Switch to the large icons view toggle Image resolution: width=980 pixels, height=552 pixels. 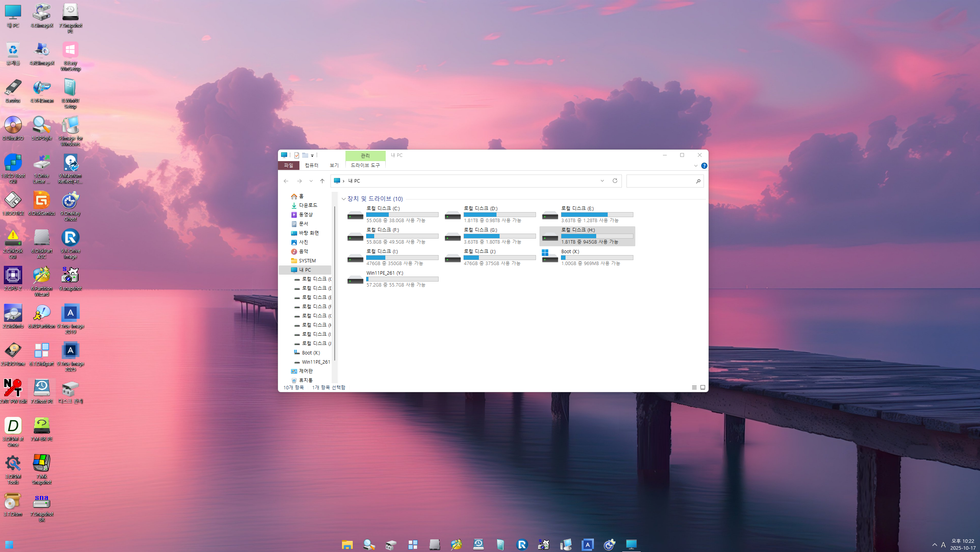click(703, 387)
